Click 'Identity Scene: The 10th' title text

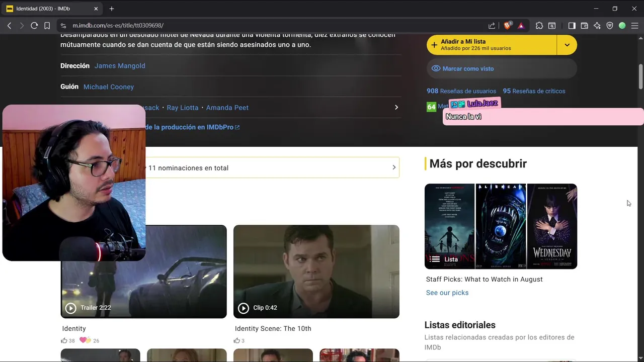(273, 328)
